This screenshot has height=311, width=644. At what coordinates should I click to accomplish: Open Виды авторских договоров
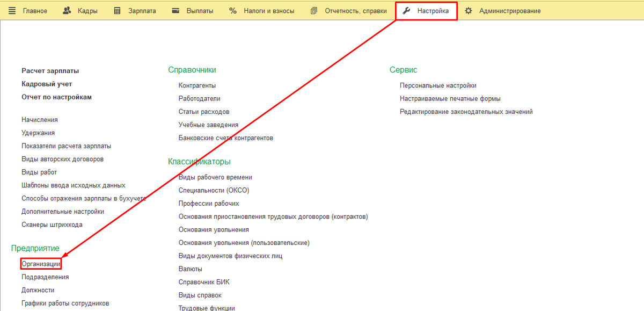pyautogui.click(x=63, y=159)
